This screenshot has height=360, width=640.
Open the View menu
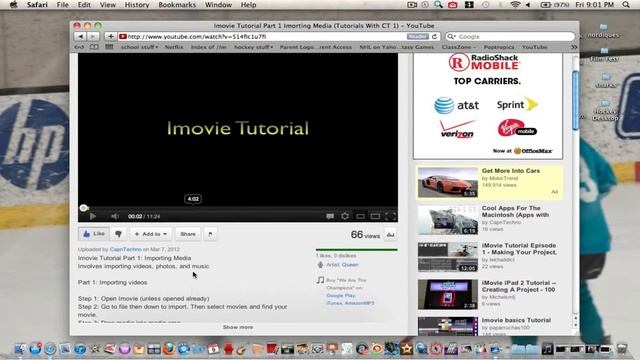(x=108, y=5)
